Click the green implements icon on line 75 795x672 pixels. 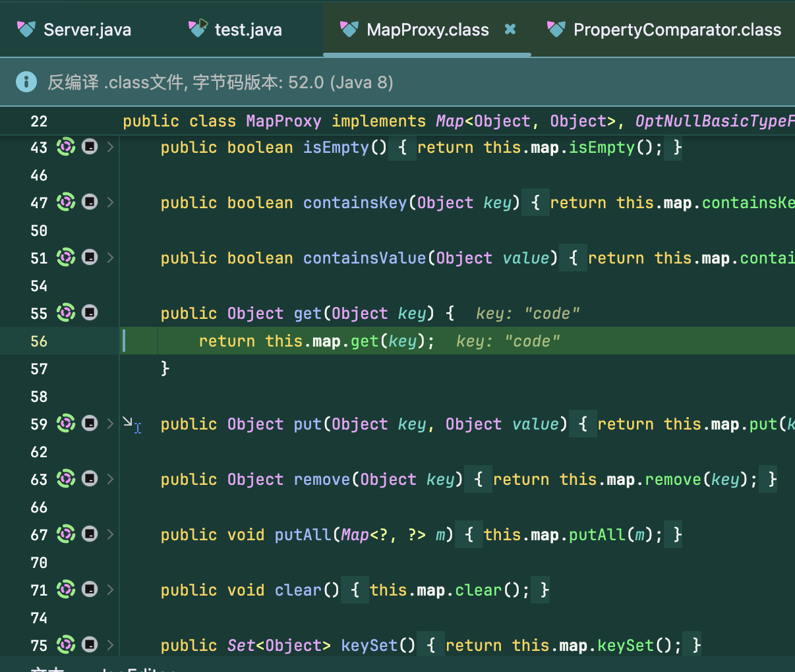point(65,645)
